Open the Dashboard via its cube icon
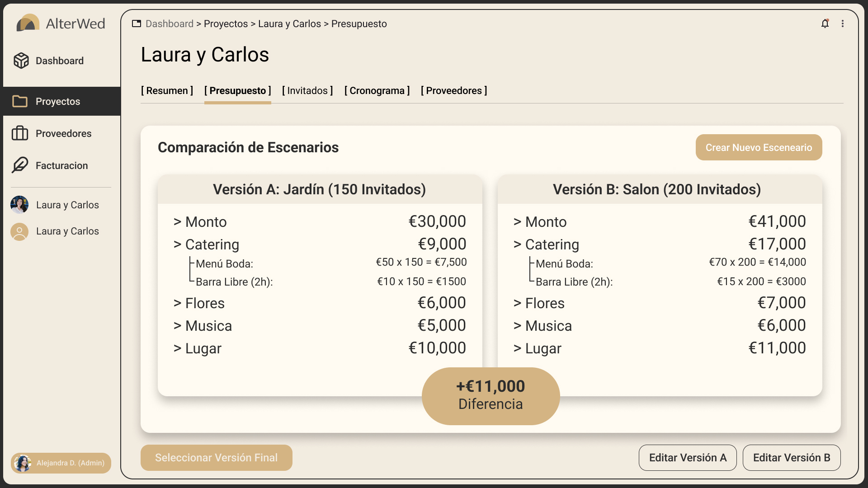The height and width of the screenshot is (488, 868). pyautogui.click(x=21, y=61)
